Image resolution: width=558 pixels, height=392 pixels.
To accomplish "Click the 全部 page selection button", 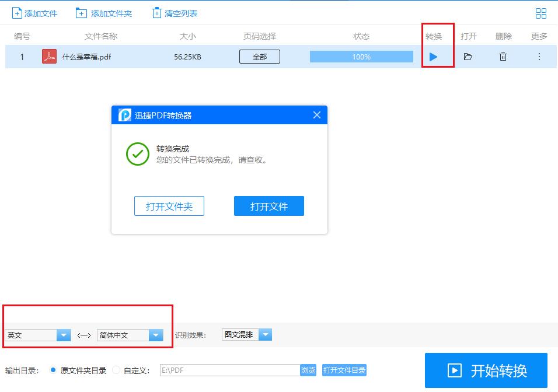I will [259, 57].
